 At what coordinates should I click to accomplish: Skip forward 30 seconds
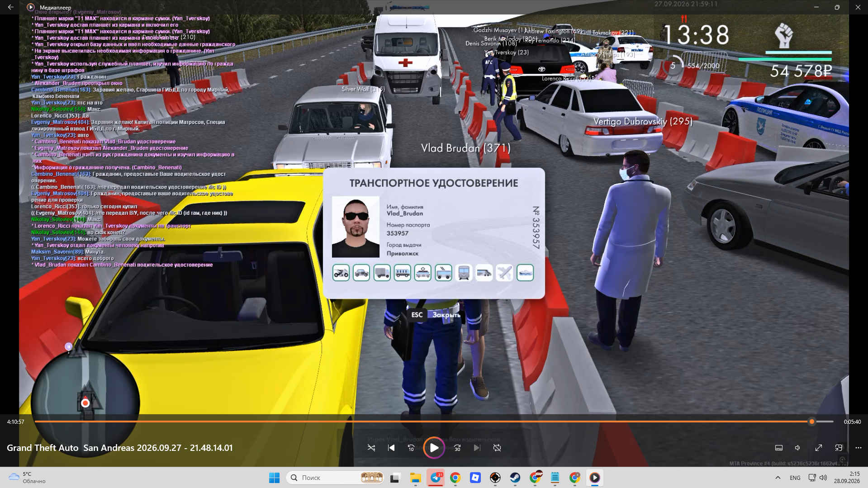point(457,448)
